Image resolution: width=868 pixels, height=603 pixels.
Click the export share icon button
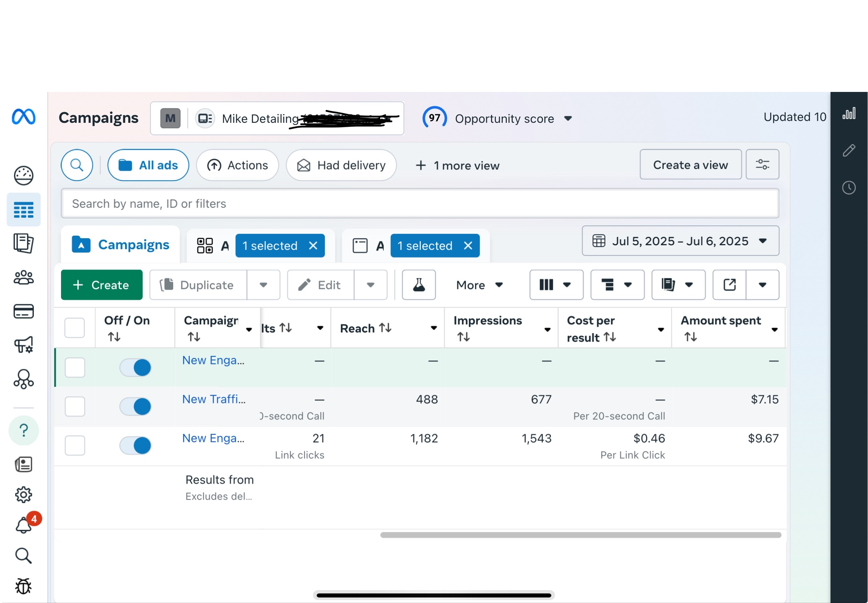(729, 285)
